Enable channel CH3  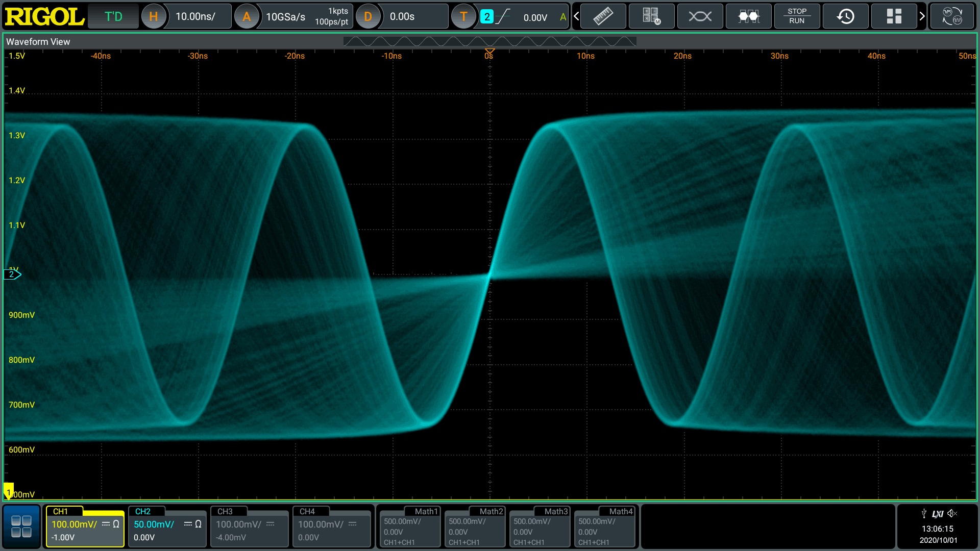point(249,528)
